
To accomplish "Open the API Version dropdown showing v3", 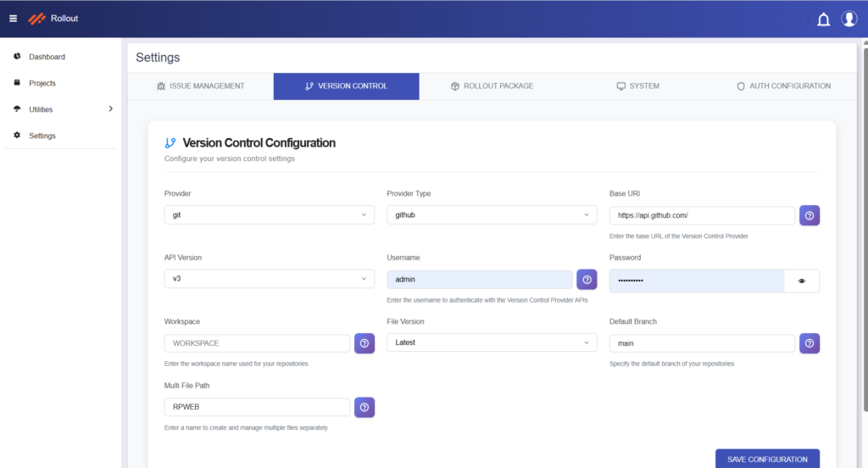I will (x=269, y=279).
